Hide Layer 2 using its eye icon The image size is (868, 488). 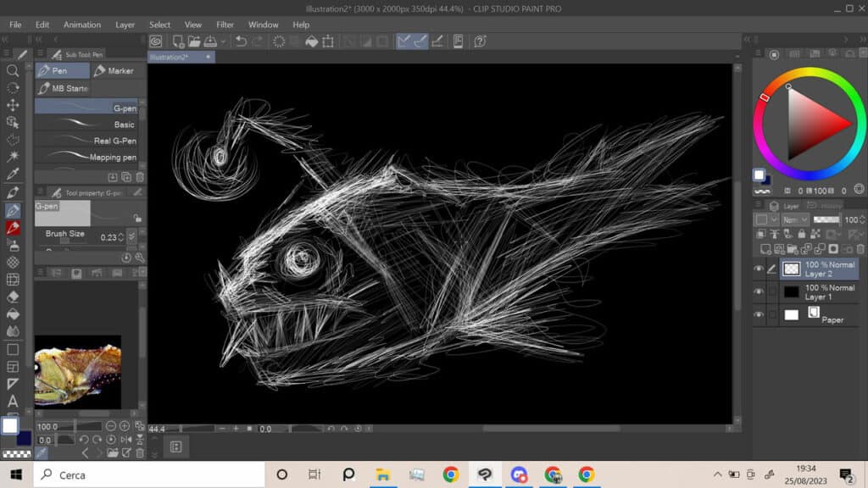[759, 269]
